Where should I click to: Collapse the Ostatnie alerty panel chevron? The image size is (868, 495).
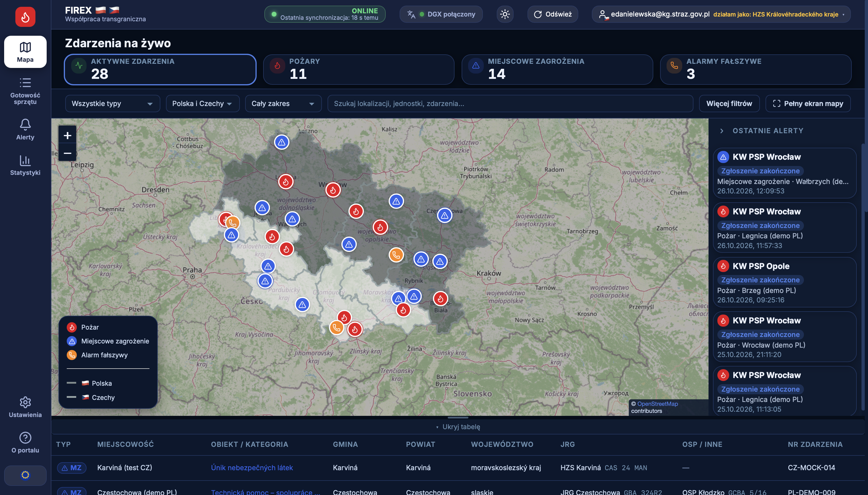[722, 131]
